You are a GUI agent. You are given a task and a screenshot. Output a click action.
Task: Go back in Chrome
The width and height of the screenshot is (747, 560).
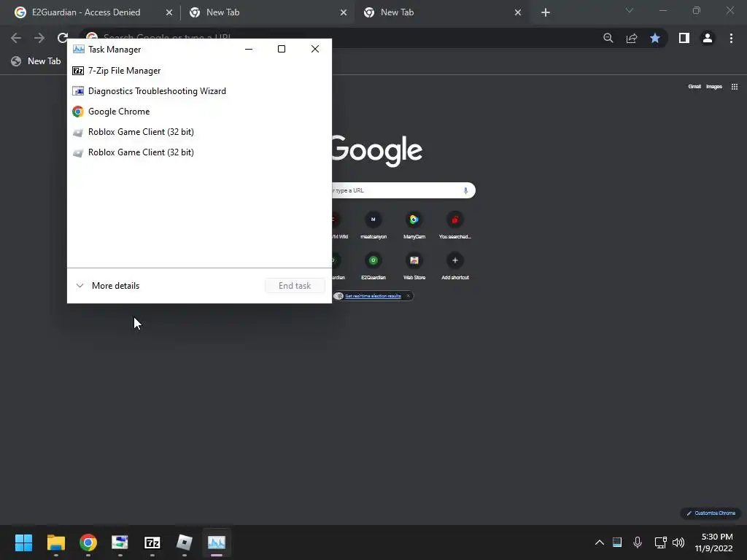coord(16,38)
